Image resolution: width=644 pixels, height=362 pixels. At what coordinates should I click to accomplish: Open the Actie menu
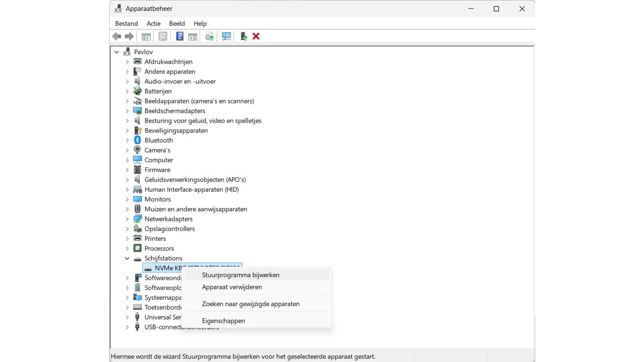(154, 24)
